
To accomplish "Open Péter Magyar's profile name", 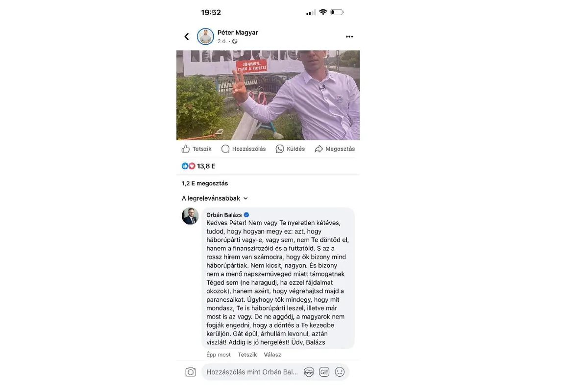I will pos(238,32).
